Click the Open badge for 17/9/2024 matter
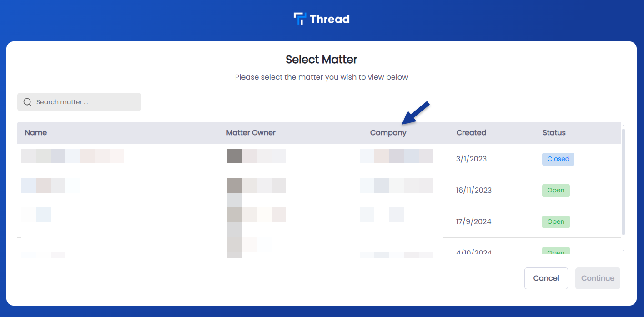 [556, 221]
